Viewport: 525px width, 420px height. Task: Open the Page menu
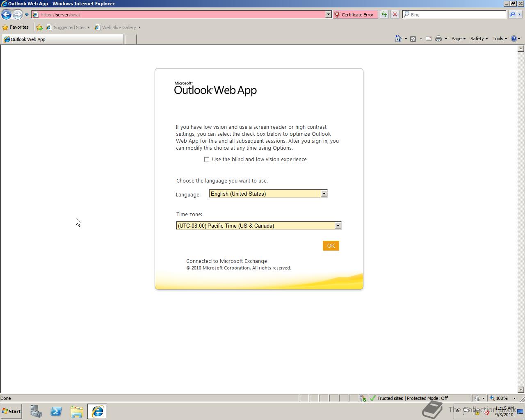[x=458, y=39]
